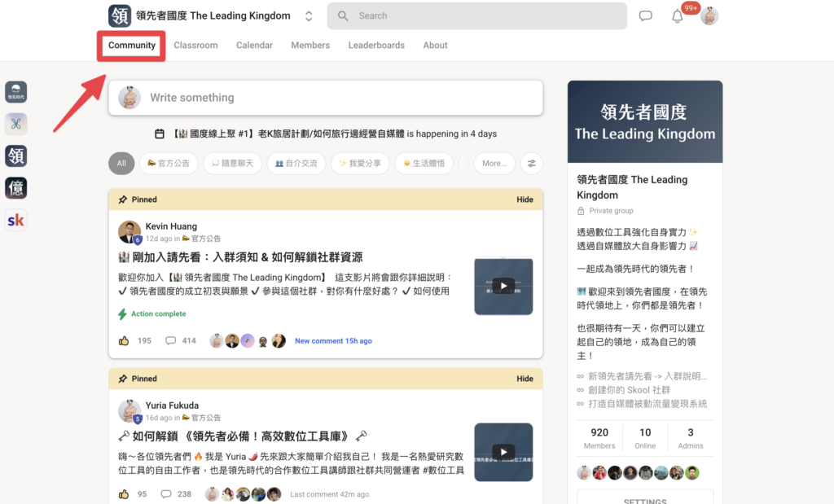
Task: Click the Write something post box
Action: pos(326,98)
